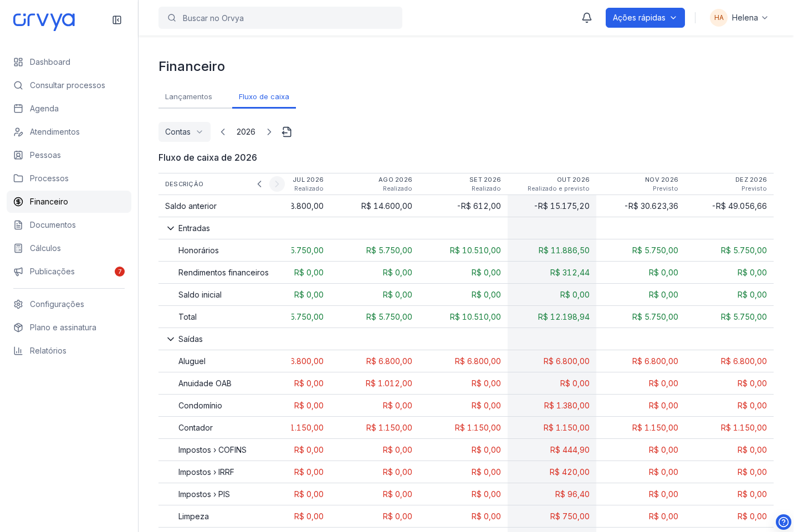The width and height of the screenshot is (798, 532).
Task: Click Honorários value R$ 11.886,50
Action: (564, 250)
